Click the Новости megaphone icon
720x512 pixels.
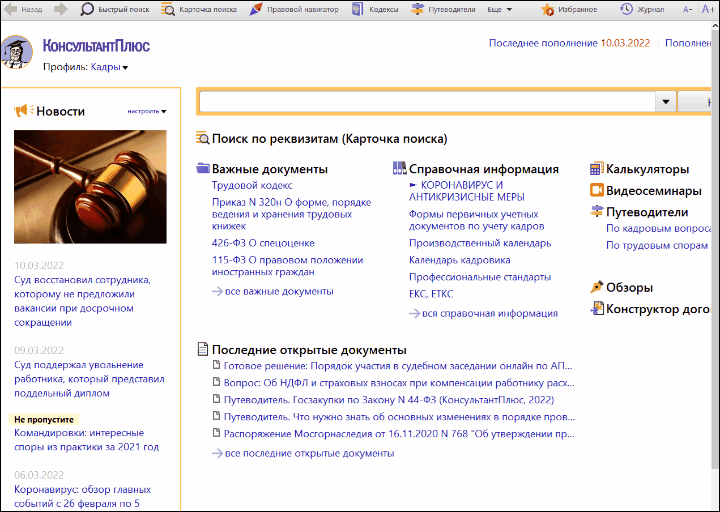pyautogui.click(x=23, y=111)
